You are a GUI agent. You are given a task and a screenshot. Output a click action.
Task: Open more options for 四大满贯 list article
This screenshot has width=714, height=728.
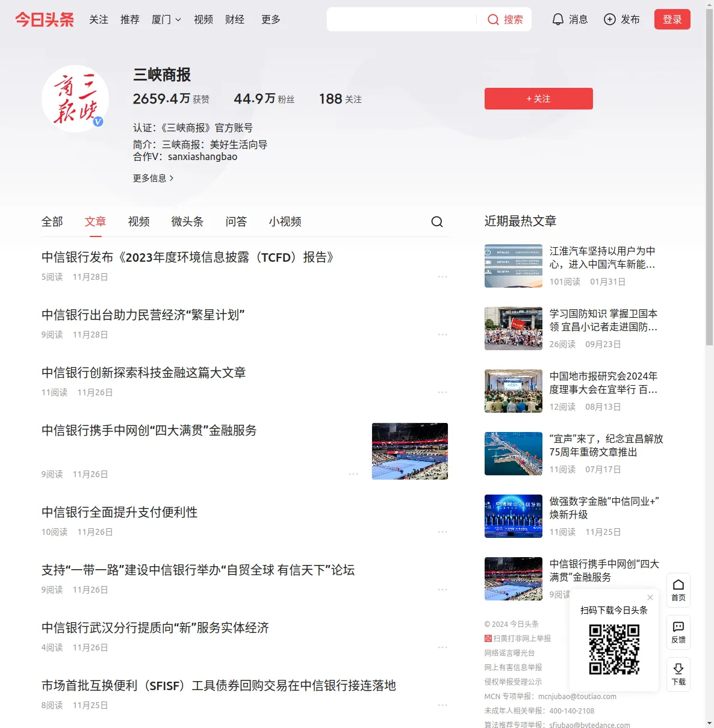(353, 474)
